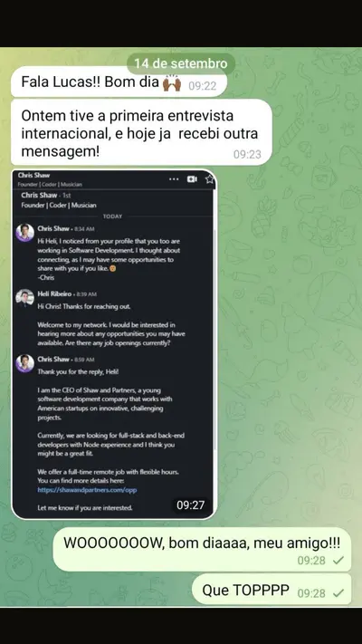Start a video call with Chris Shaw

tap(192, 179)
